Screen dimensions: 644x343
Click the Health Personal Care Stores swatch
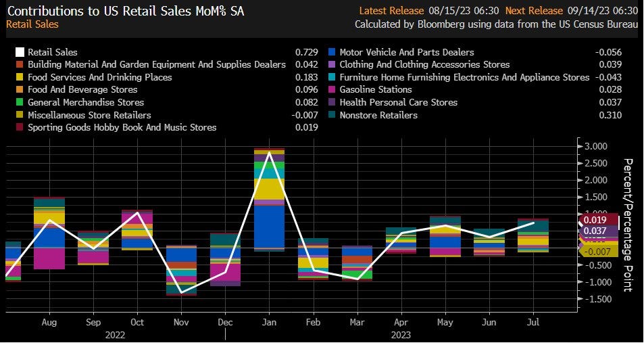pos(332,102)
